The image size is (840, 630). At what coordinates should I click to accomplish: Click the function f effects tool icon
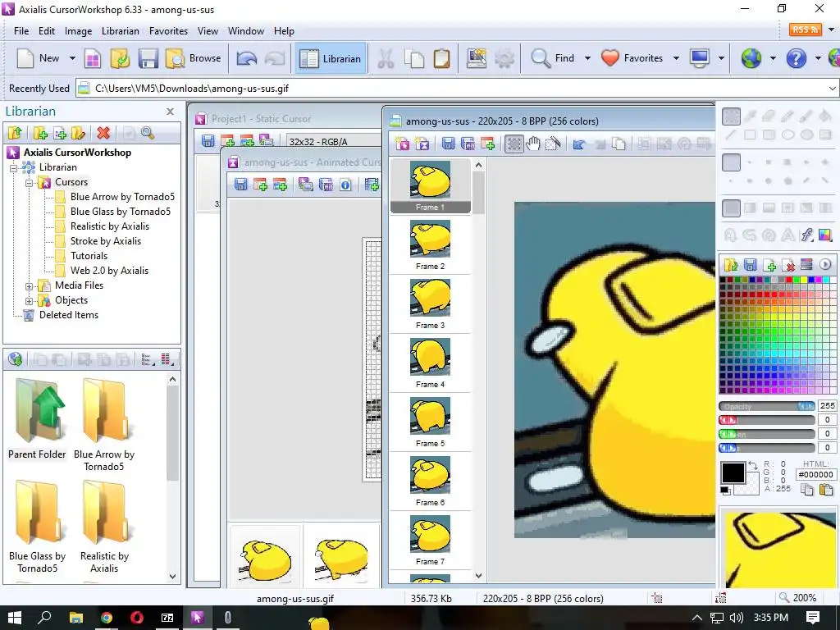click(x=806, y=235)
